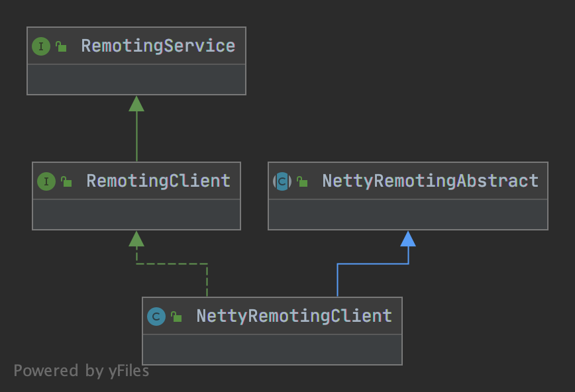Image resolution: width=575 pixels, height=392 pixels.
Task: Click the public lock icon beside RemotingService
Action: 61,46
